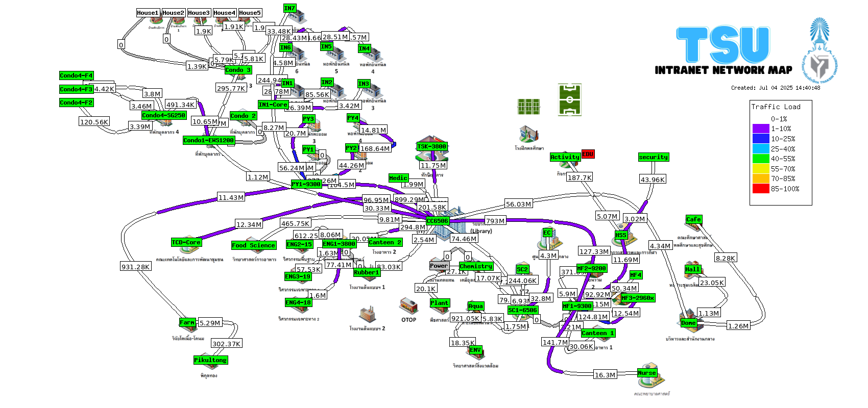Open the SC1-6506 node label
The image size is (868, 408).
point(523,310)
